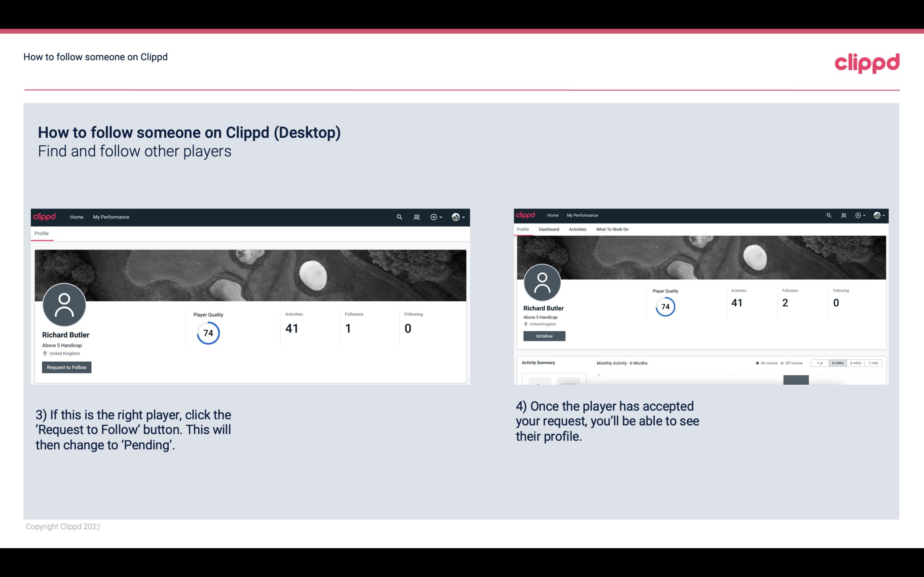Select the 'What To Work On' tab
Viewport: 924px width, 577px height.
tap(612, 229)
